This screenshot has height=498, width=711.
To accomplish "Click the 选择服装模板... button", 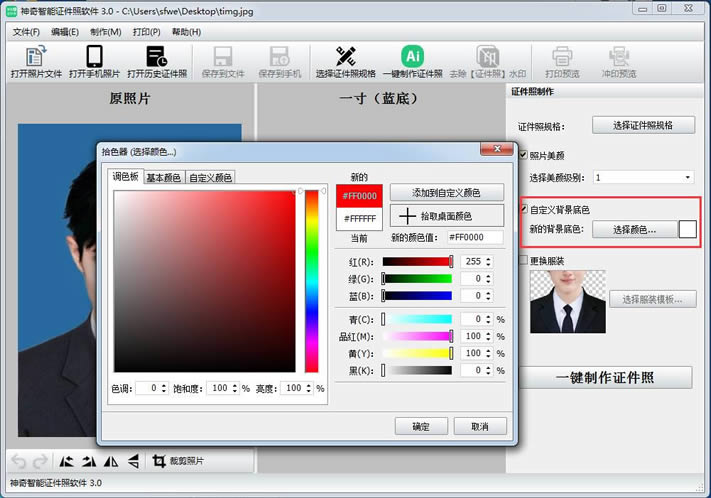I will coord(653,299).
